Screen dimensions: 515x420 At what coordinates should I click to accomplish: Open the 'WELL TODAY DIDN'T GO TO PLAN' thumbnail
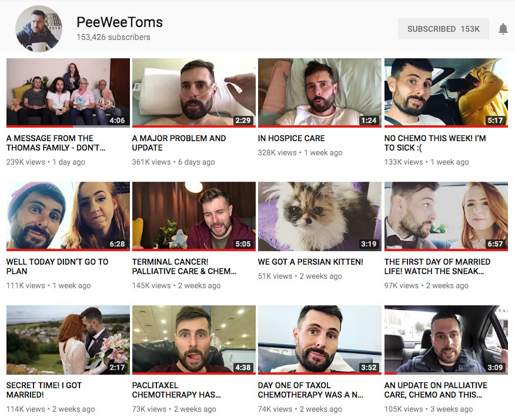pos(68,216)
